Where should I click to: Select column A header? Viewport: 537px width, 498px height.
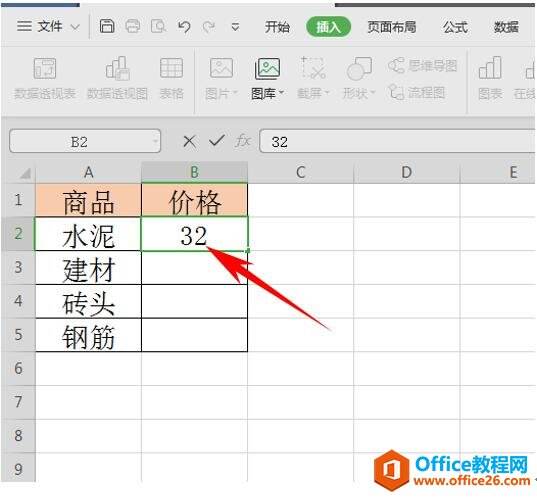coord(88,172)
